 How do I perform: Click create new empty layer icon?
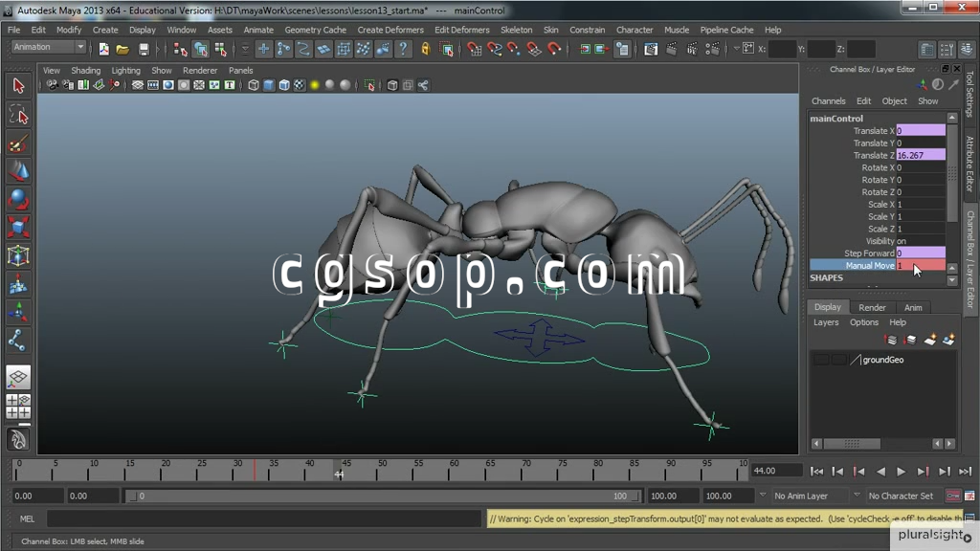point(929,340)
